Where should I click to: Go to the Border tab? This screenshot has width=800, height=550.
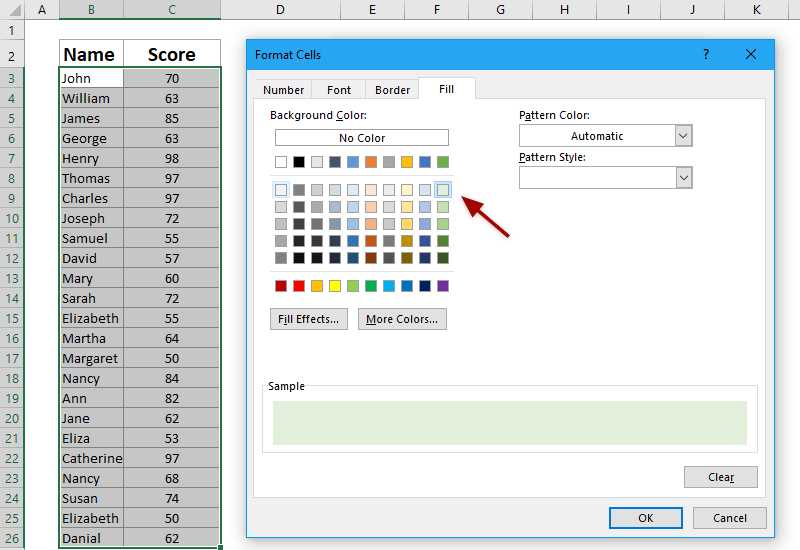click(392, 90)
